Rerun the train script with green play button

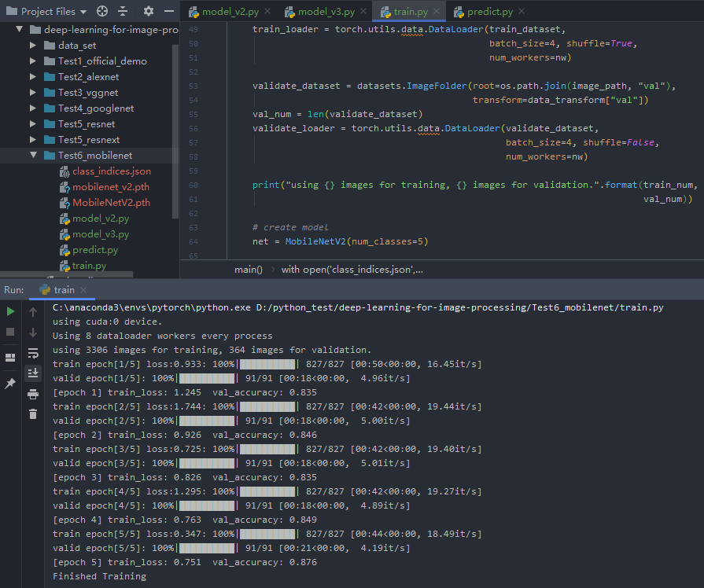pos(10,311)
